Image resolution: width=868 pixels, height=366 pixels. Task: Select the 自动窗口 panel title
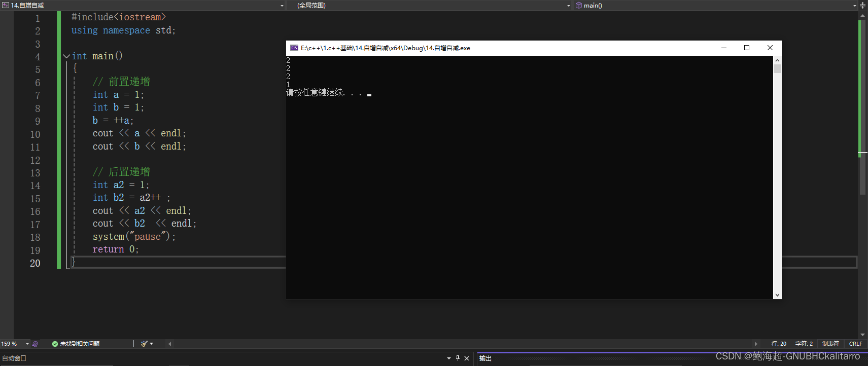14,358
